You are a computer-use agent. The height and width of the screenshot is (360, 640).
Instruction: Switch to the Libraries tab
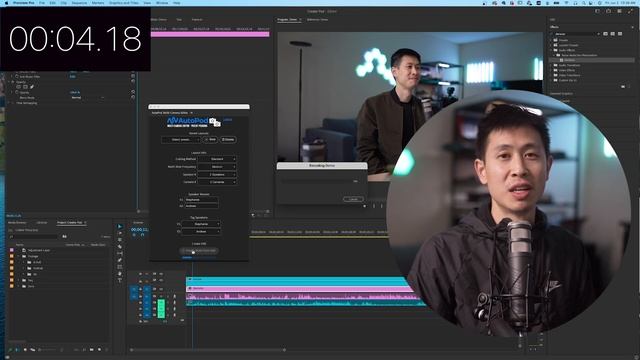pos(42,222)
